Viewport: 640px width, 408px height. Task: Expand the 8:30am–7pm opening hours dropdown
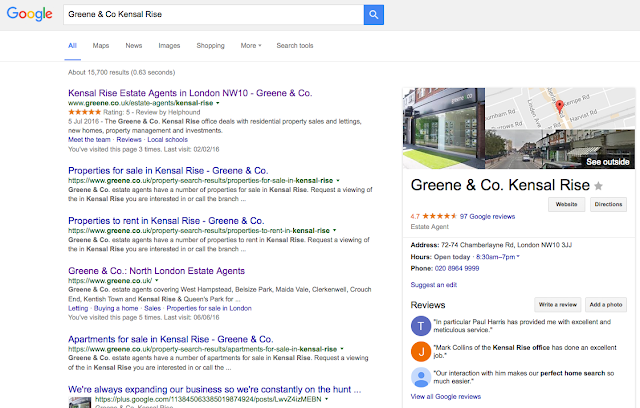(498, 257)
